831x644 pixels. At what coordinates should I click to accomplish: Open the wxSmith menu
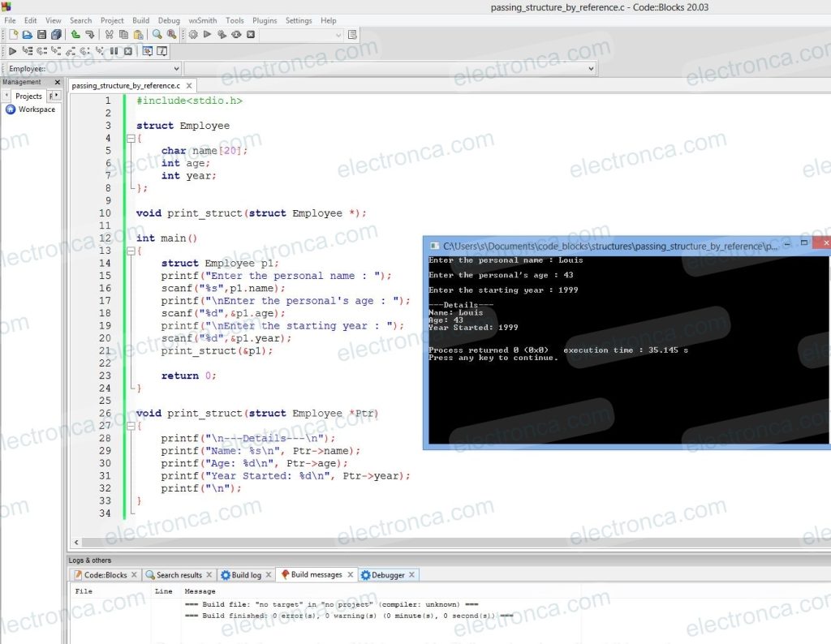(202, 20)
